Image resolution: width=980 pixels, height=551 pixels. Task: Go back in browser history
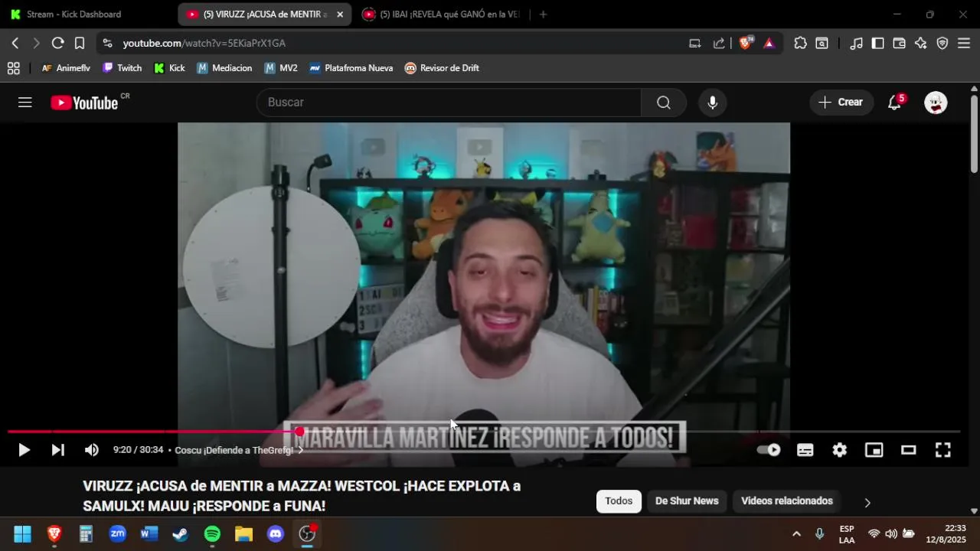point(15,44)
